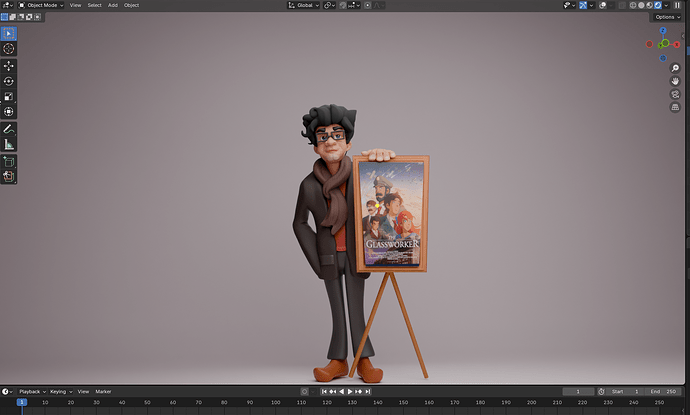Switch to Material Preview shading
The image size is (690, 415).
point(650,5)
